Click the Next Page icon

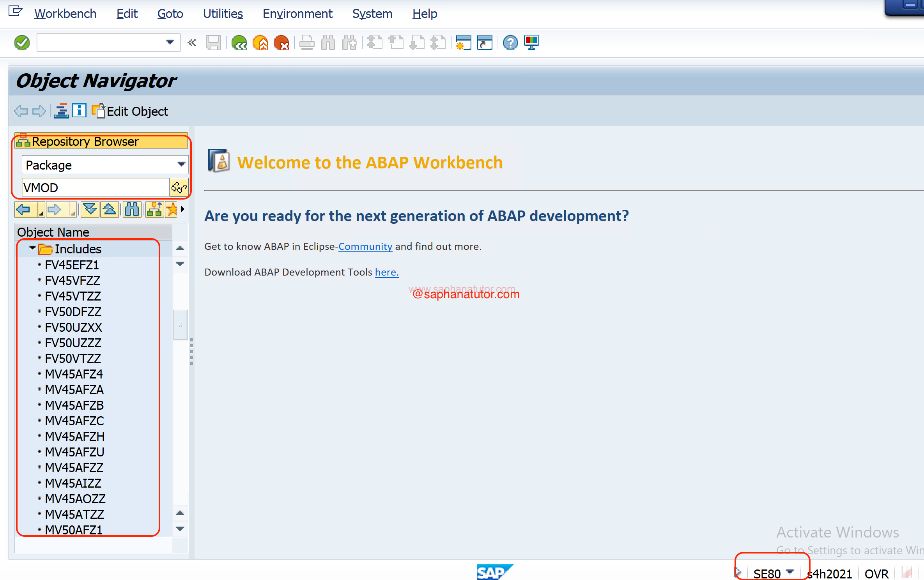coord(417,42)
